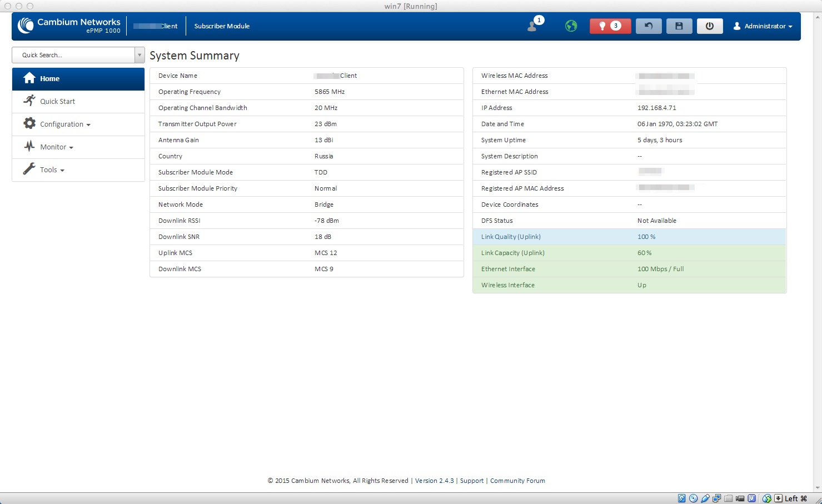
Task: Expand the Configuration menu
Action: [64, 124]
